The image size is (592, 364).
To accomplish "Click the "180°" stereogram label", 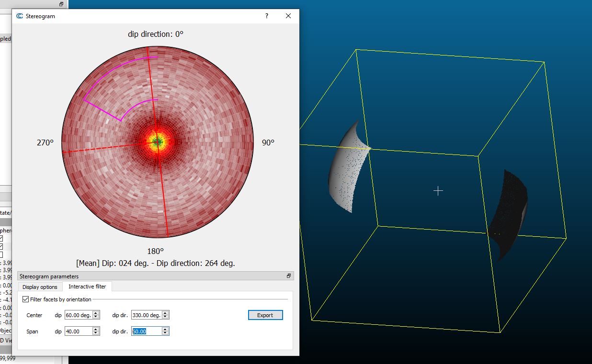I will [155, 251].
